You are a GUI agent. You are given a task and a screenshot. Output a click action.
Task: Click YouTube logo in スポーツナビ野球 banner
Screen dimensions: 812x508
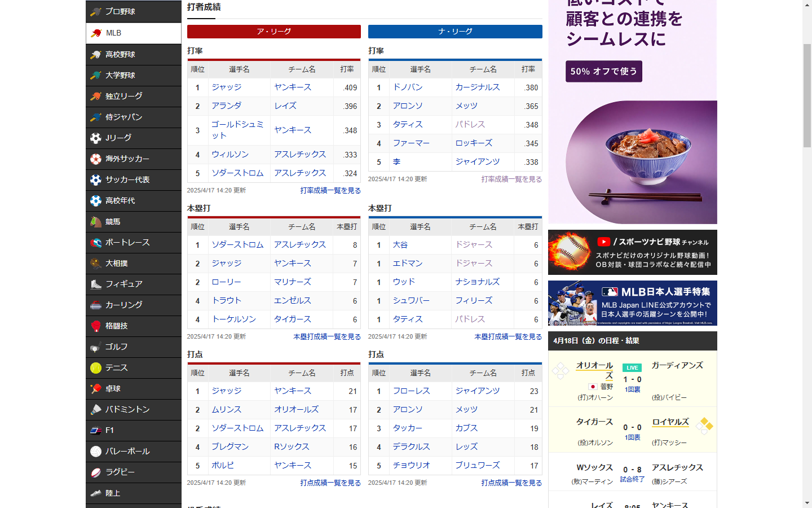click(603, 242)
